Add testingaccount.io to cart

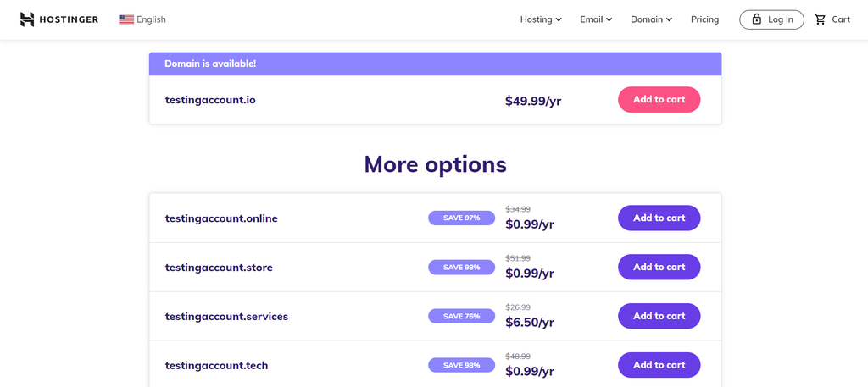pos(659,100)
